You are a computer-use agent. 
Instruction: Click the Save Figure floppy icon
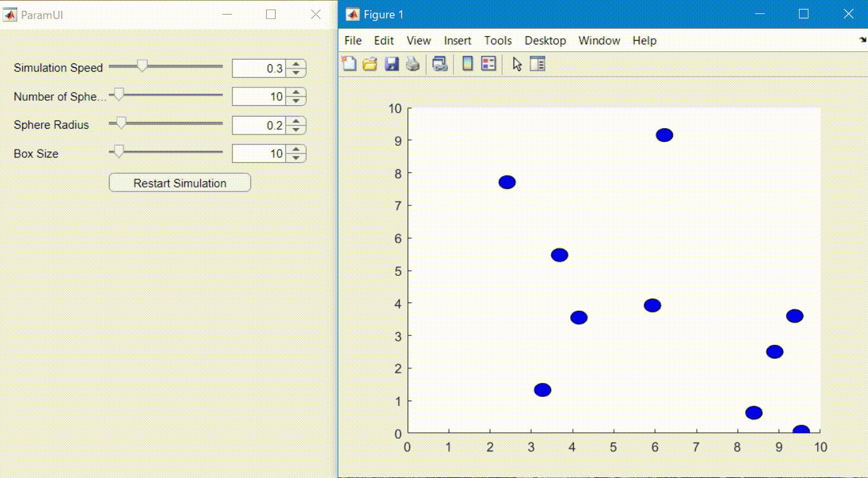[392, 63]
